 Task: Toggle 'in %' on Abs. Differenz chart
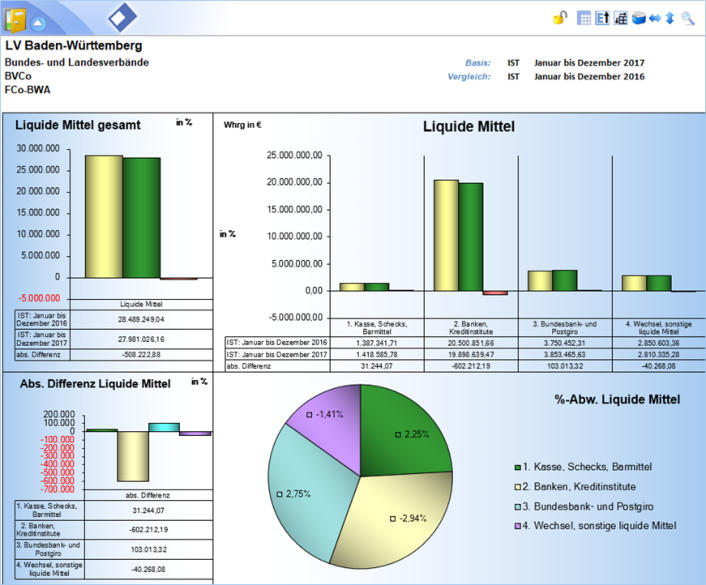point(199,381)
